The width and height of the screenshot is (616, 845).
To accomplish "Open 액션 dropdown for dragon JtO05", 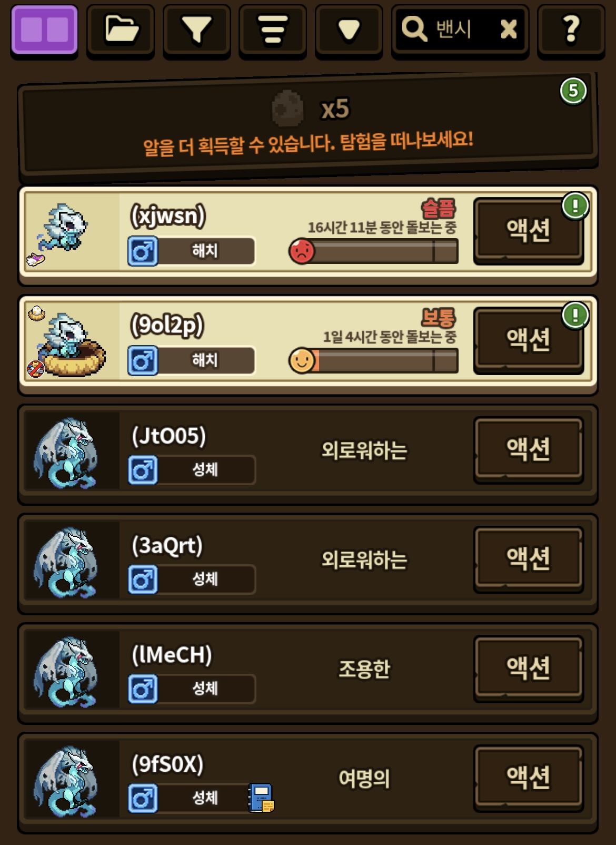I will click(528, 449).
